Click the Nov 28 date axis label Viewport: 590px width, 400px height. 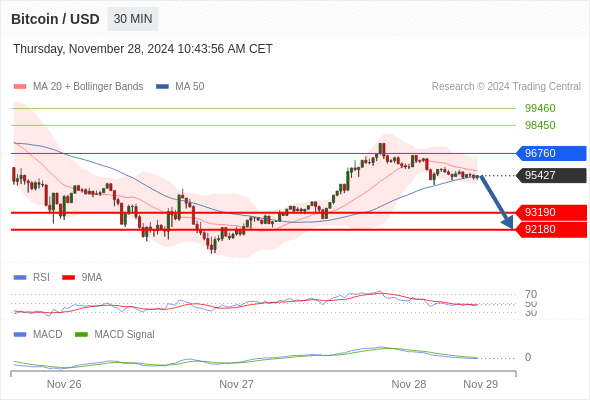(409, 384)
